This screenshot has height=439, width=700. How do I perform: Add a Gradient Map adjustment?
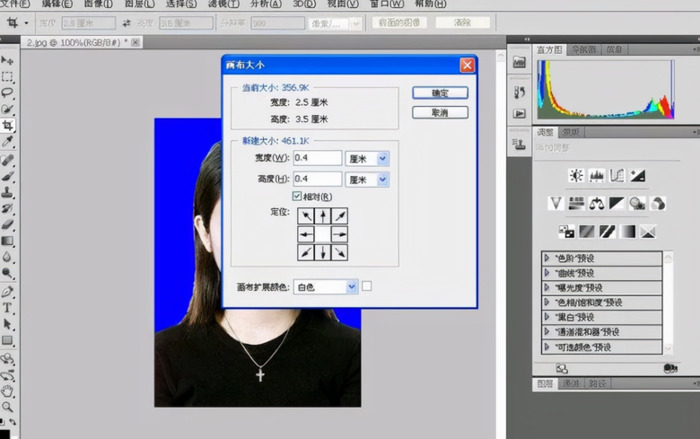628,231
